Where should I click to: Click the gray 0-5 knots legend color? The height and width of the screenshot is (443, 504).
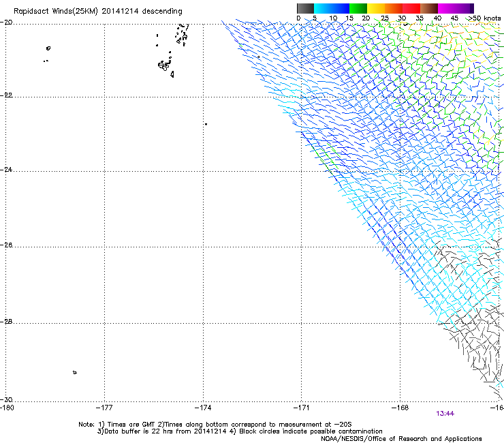pos(305,8)
